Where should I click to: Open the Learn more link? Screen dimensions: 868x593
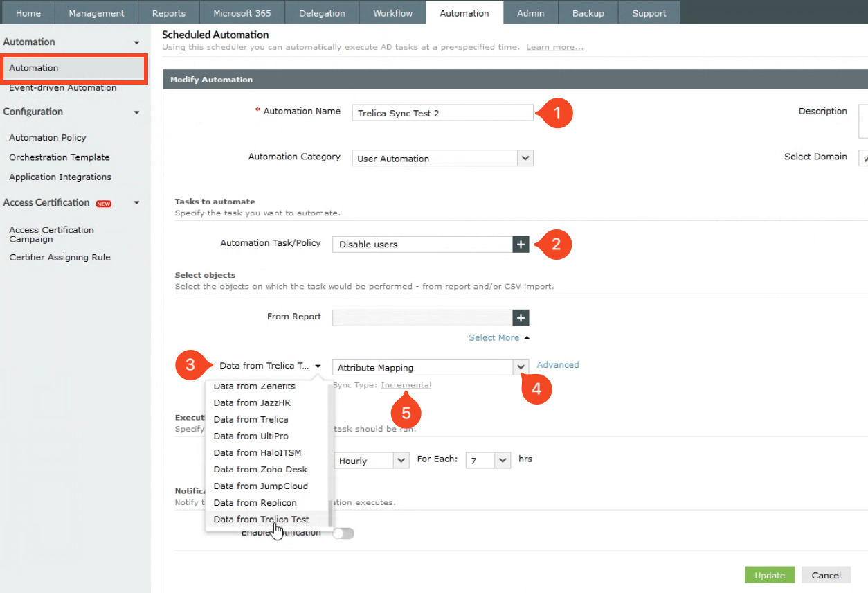click(x=554, y=47)
